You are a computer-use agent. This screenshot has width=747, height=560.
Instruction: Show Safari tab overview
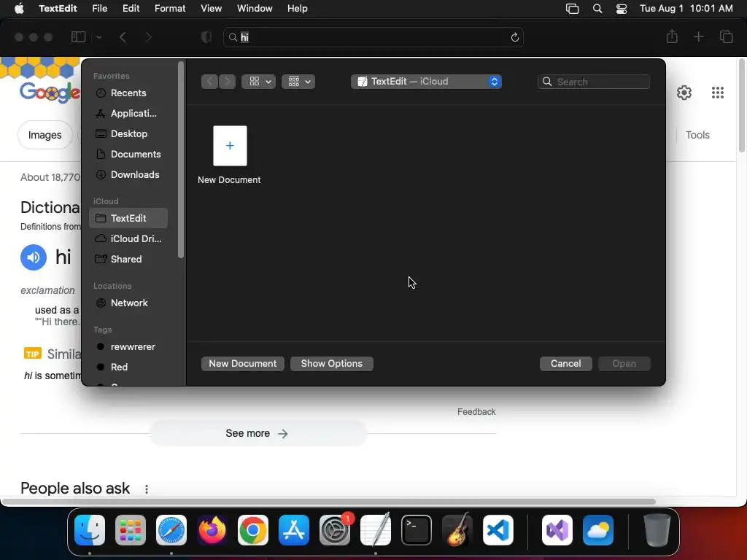click(x=726, y=36)
